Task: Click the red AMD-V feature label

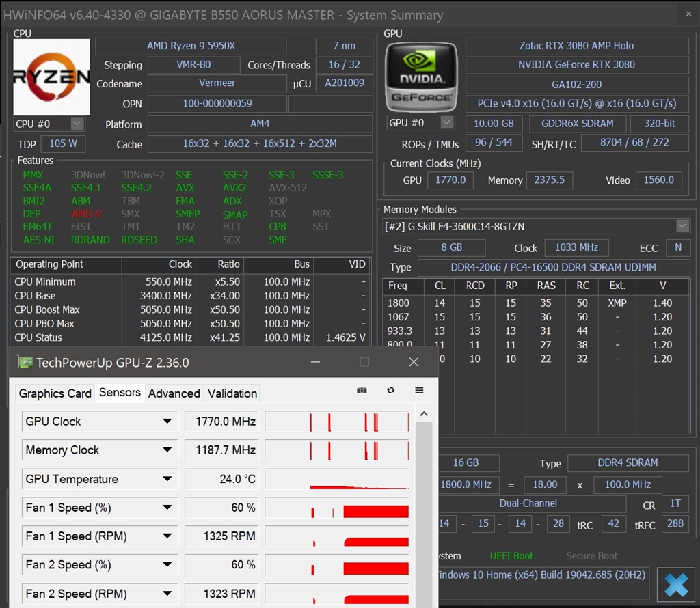Action: [x=87, y=214]
